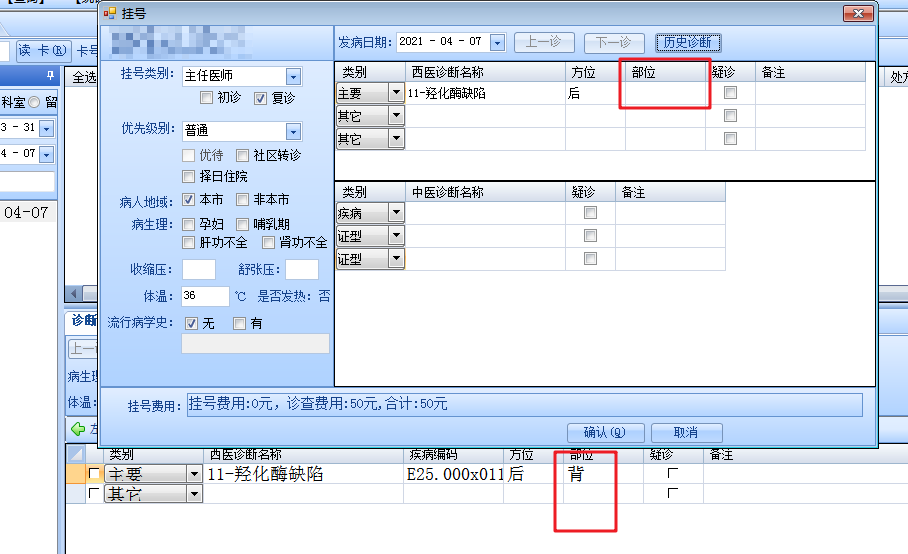Click the 舒张压 input field
908x554 pixels.
302,270
